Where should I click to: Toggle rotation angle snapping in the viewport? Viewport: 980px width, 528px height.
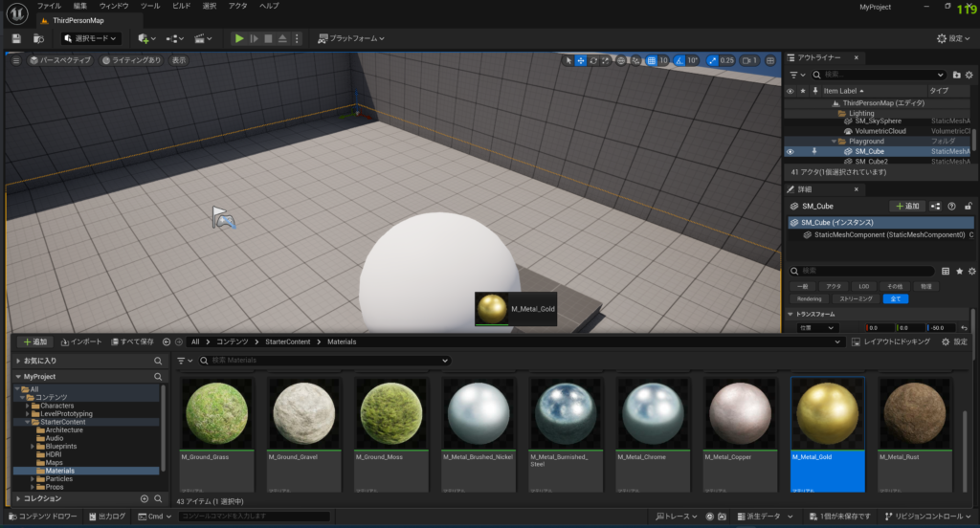click(679, 60)
